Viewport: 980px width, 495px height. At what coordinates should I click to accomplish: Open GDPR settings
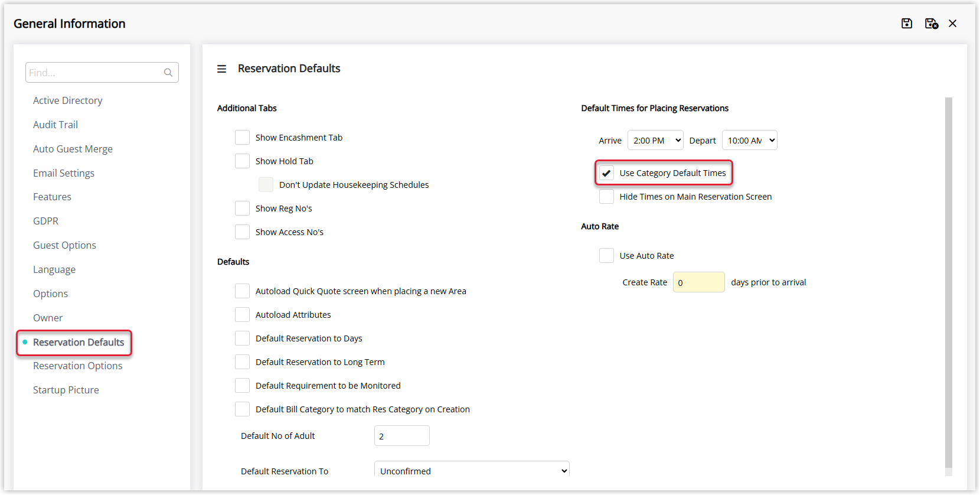(x=45, y=221)
